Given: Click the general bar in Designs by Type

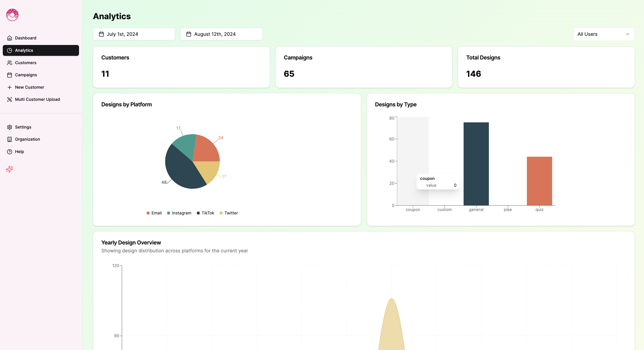Looking at the screenshot, I should (x=476, y=163).
